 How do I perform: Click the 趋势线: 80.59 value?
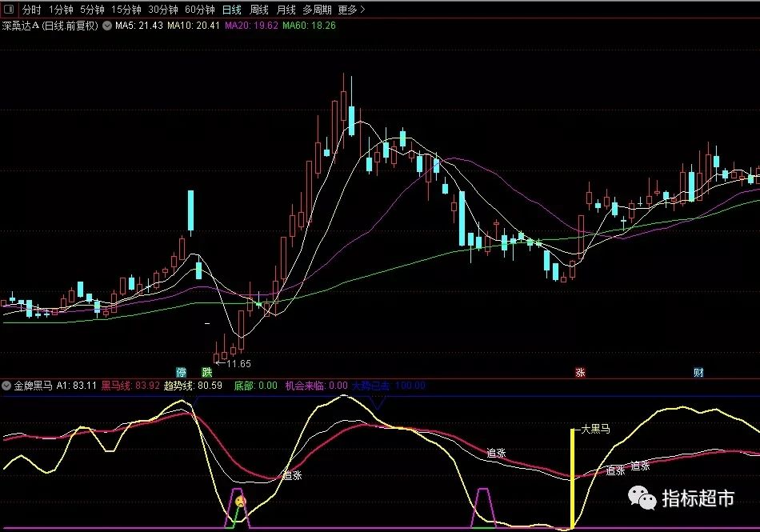193,386
